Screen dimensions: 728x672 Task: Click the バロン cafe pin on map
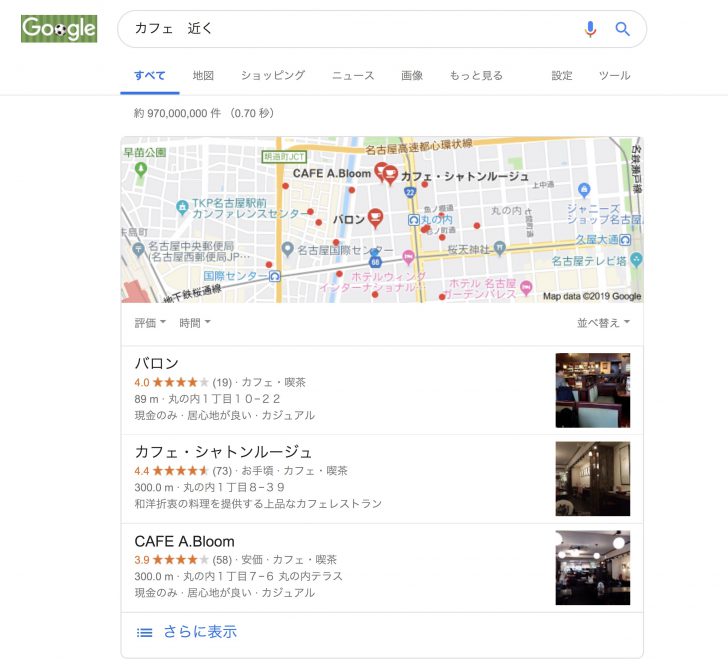375,217
